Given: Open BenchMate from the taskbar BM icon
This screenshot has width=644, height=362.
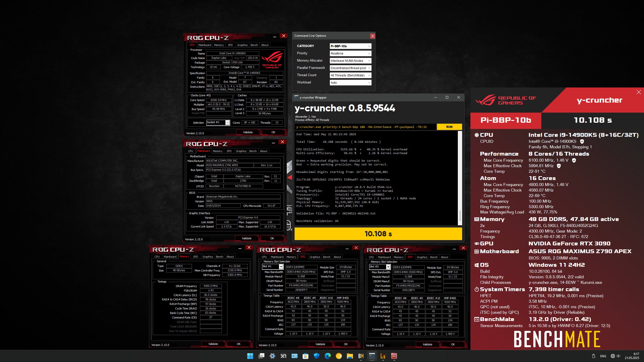Looking at the screenshot, I should pyautogui.click(x=361, y=356).
